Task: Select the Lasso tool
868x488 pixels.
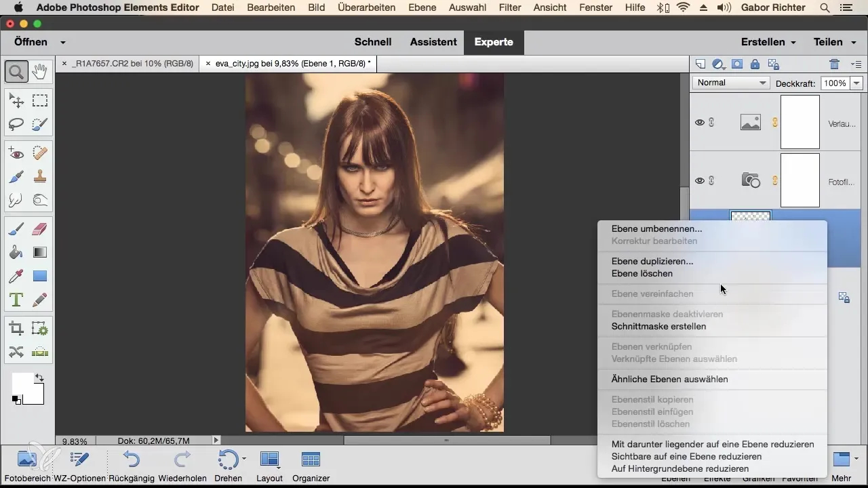Action: tap(16, 124)
